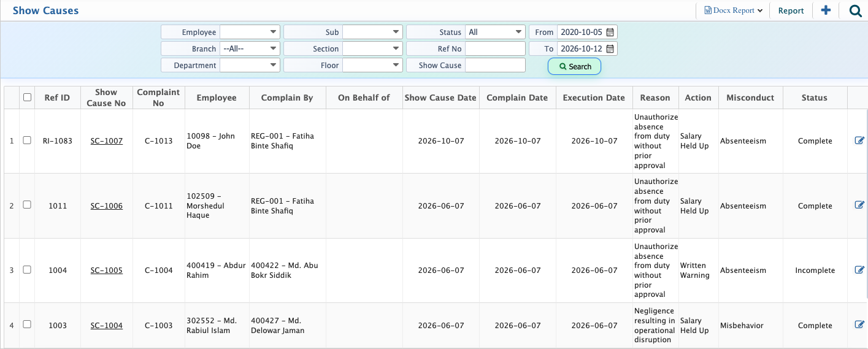Edit the SC-1006 row with pencil icon

coord(859,205)
